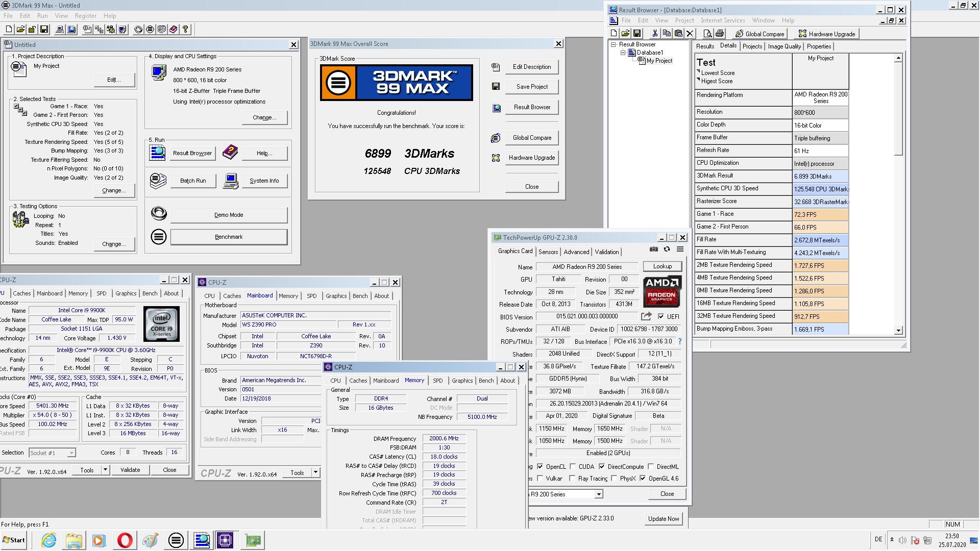This screenshot has width=980, height=551.
Task: Click the Internet Explorer icon in taskbar
Action: point(48,540)
